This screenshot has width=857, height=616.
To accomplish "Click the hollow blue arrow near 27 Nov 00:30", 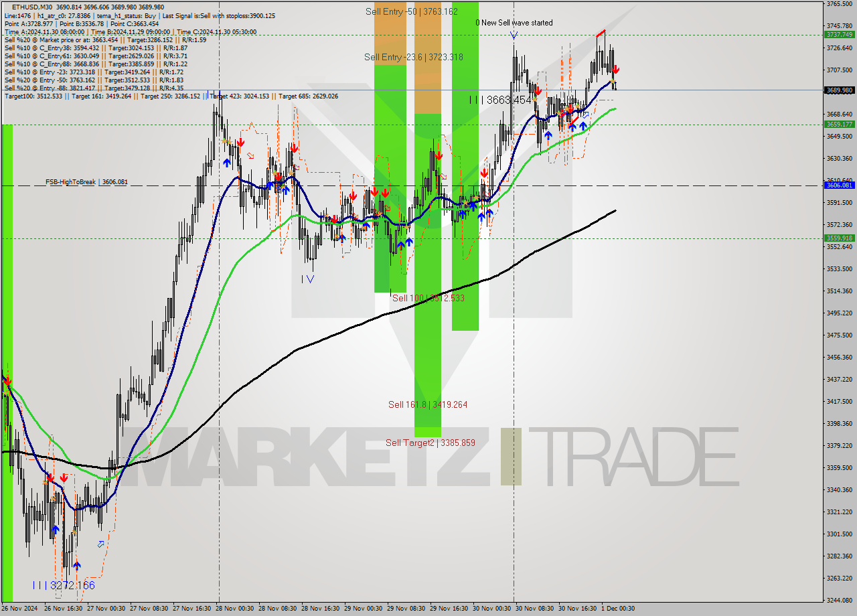I will click(101, 544).
